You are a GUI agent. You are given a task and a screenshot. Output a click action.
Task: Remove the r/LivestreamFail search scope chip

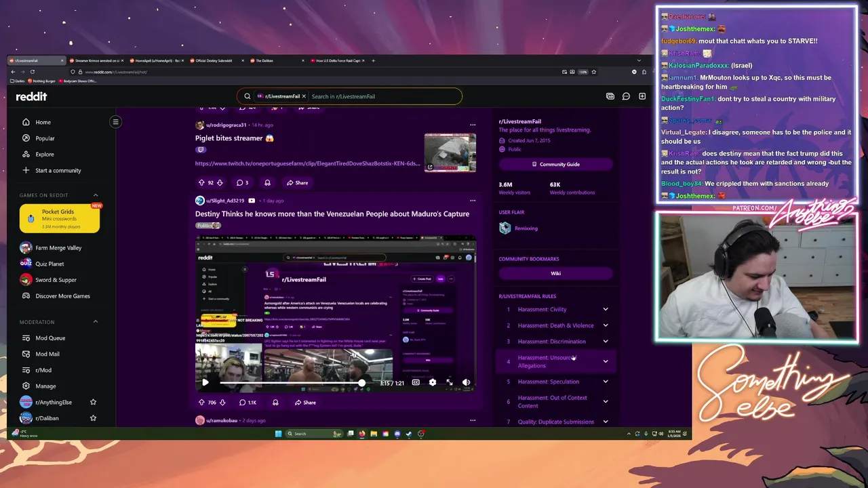[x=304, y=96]
